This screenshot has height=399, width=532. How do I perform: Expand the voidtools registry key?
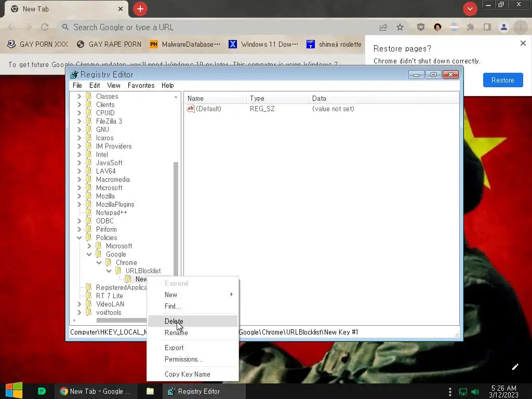[x=79, y=312]
